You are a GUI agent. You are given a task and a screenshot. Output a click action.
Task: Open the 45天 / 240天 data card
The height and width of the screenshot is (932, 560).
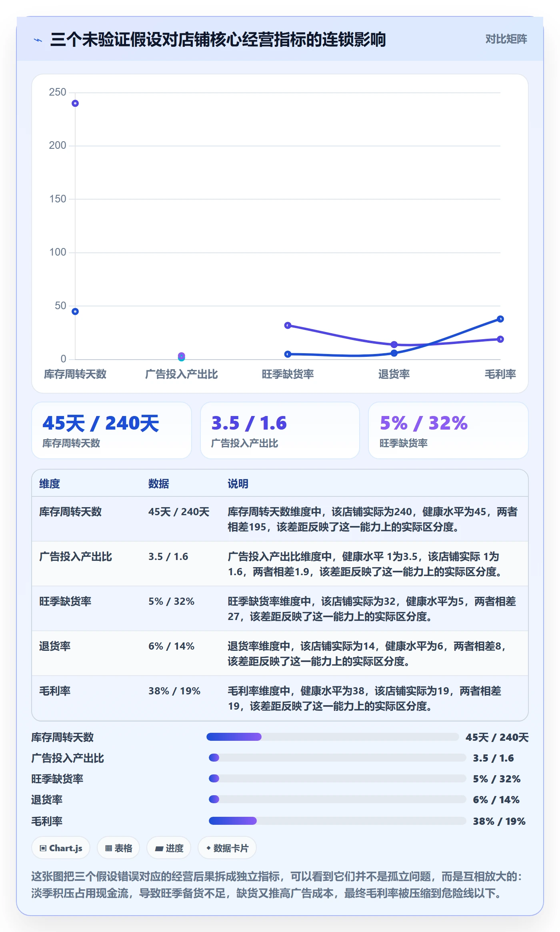(x=112, y=430)
